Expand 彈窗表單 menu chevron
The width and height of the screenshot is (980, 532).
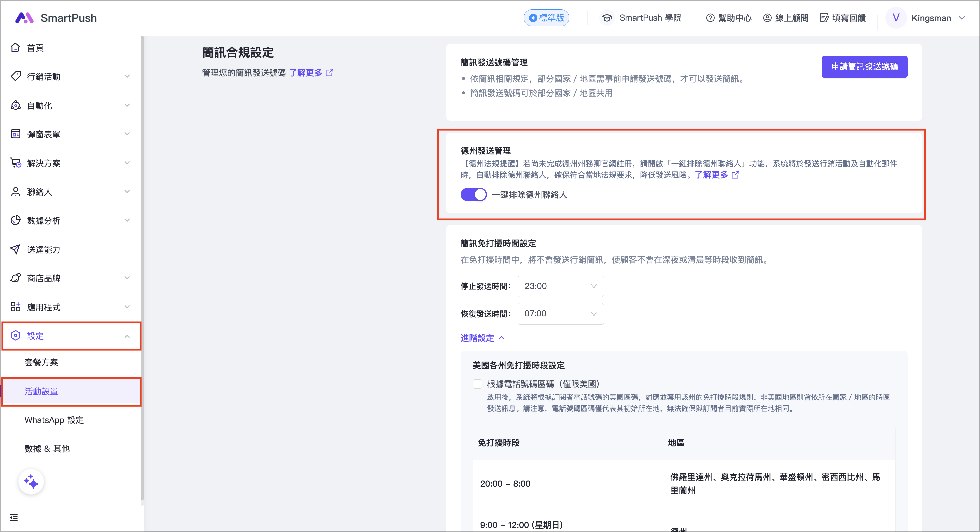click(x=127, y=134)
